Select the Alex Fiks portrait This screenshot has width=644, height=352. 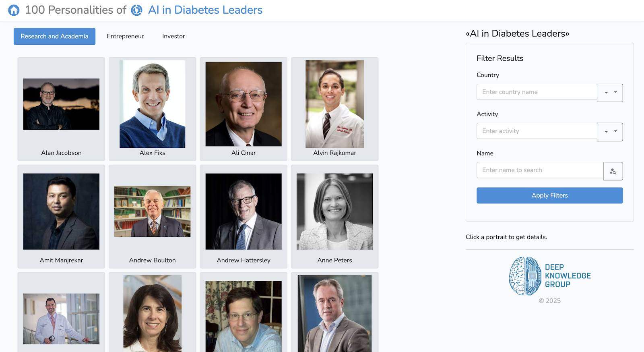point(152,104)
